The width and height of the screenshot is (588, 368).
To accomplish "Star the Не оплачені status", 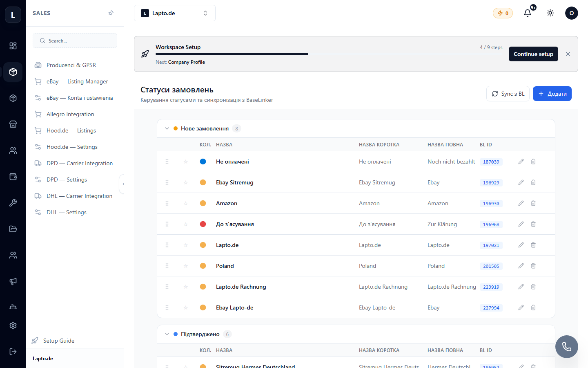I will tap(186, 162).
